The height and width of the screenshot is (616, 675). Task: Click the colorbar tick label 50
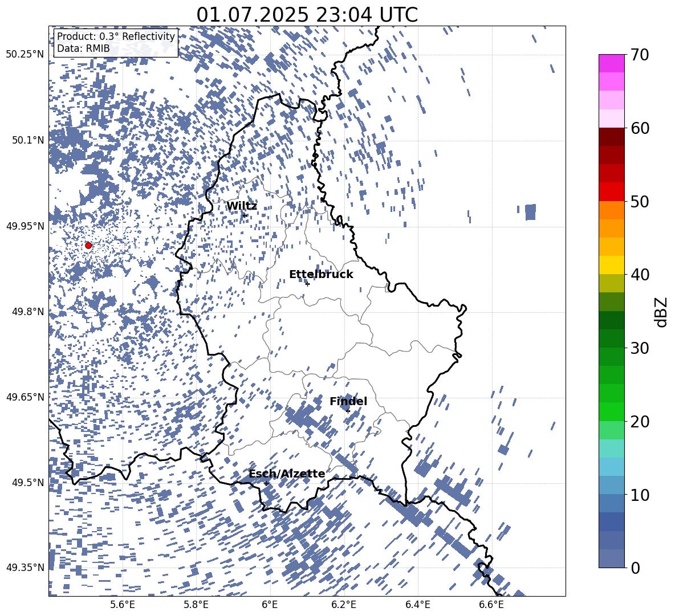point(640,201)
